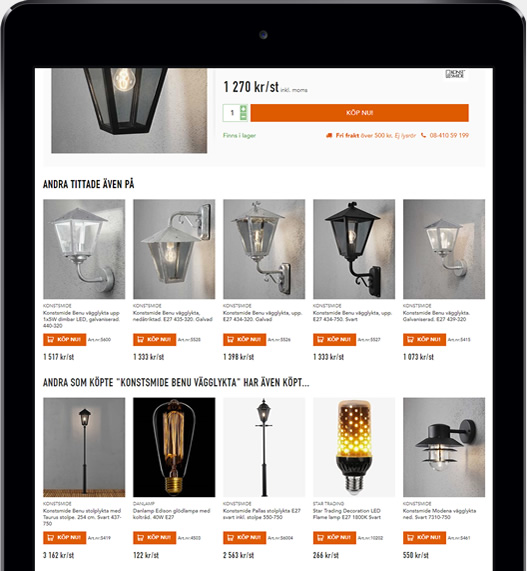Screen dimensions: 527x571
Task: Increase quantity with the plus stepper
Action: pyautogui.click(x=243, y=109)
